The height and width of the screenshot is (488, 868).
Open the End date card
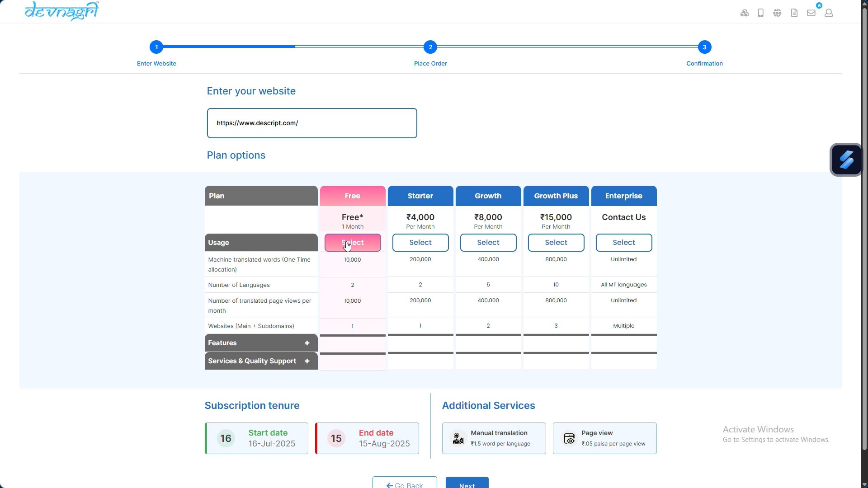pyautogui.click(x=367, y=438)
